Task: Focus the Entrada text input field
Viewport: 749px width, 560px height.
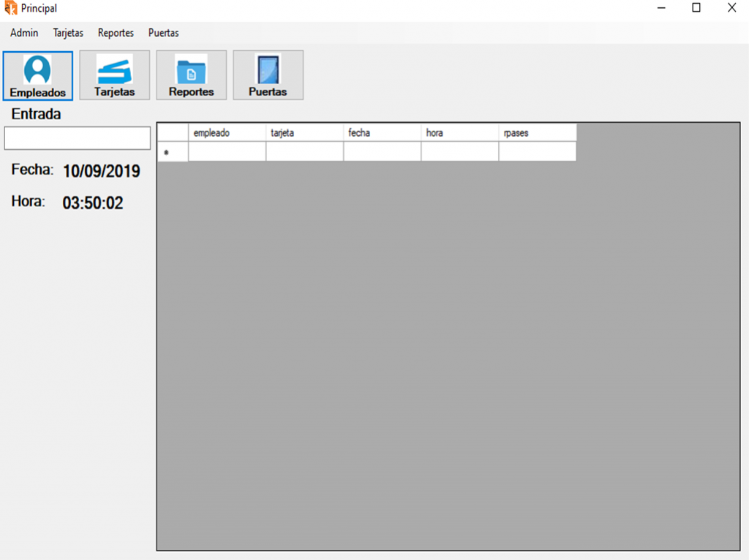Action: (77, 138)
